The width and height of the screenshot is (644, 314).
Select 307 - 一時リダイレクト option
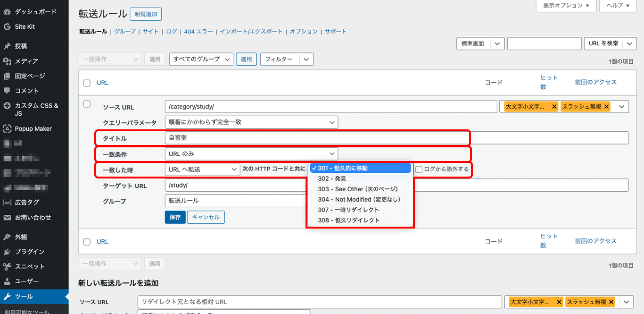pyautogui.click(x=348, y=210)
